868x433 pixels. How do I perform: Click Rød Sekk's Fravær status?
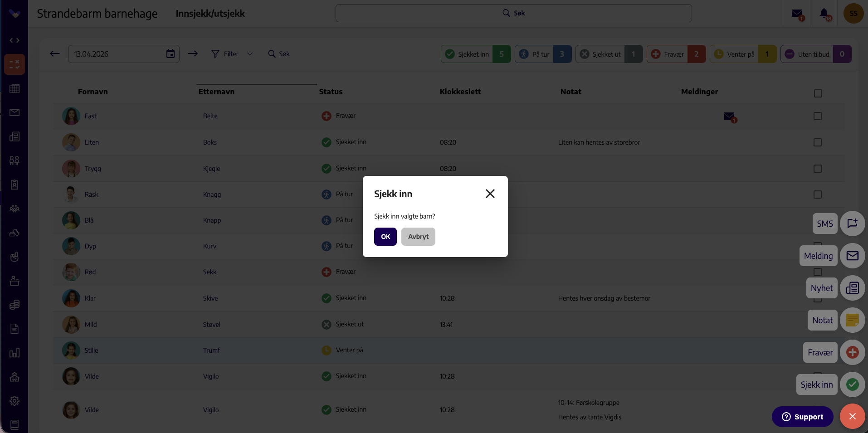tap(339, 272)
